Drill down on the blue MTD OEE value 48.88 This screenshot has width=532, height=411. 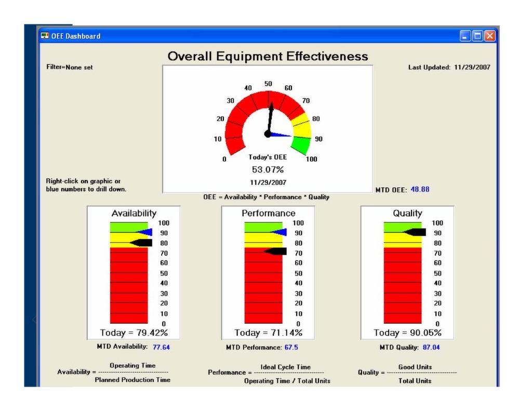[x=421, y=189]
